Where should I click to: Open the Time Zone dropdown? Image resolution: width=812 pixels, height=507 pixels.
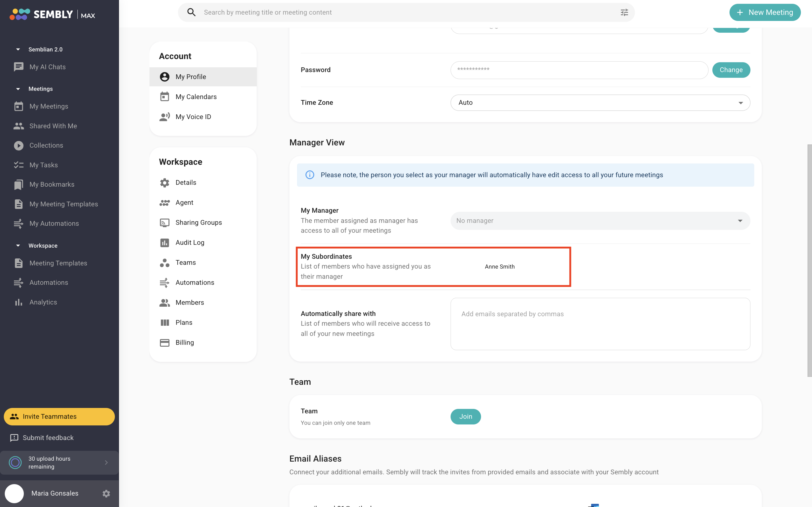(600, 103)
